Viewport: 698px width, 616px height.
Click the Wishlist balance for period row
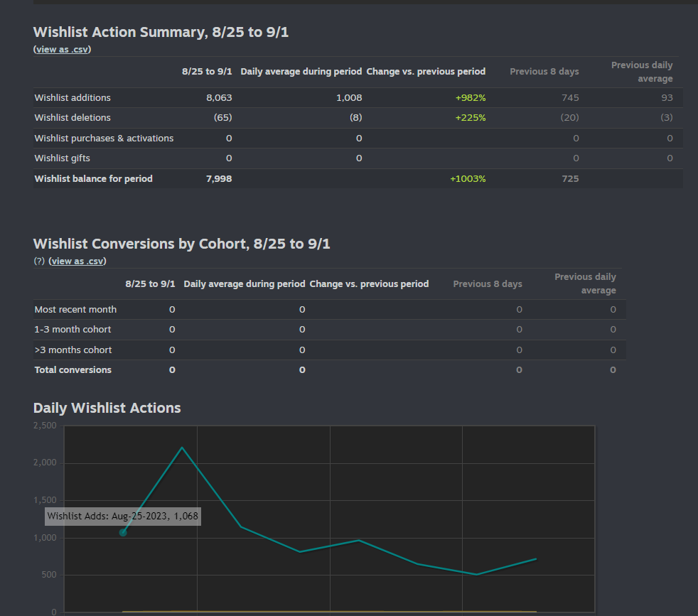click(x=93, y=178)
